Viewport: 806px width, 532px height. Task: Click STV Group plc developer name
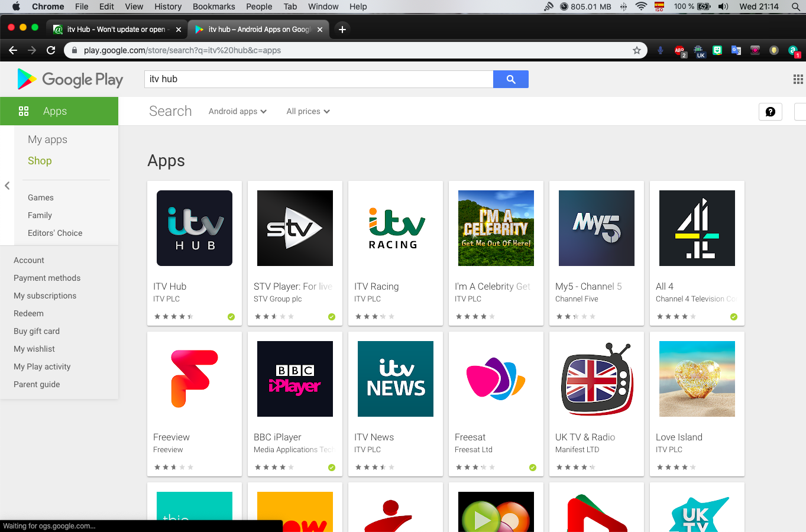[x=277, y=299]
